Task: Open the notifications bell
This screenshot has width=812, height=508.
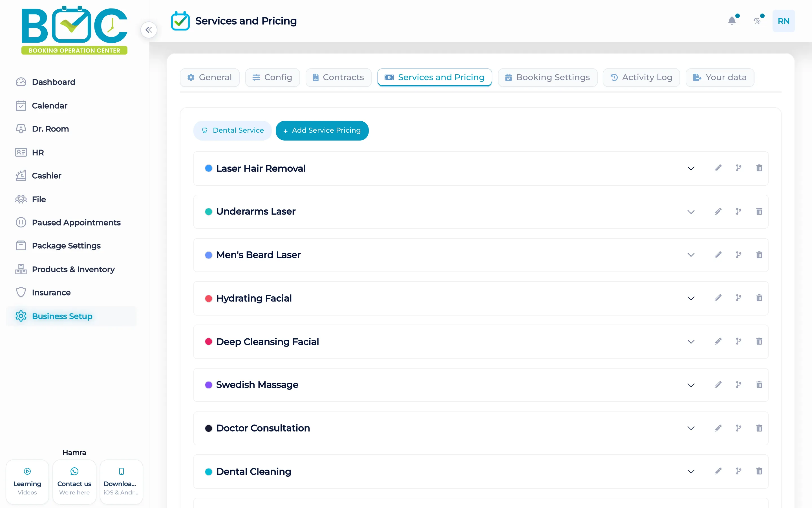Action: (732, 21)
